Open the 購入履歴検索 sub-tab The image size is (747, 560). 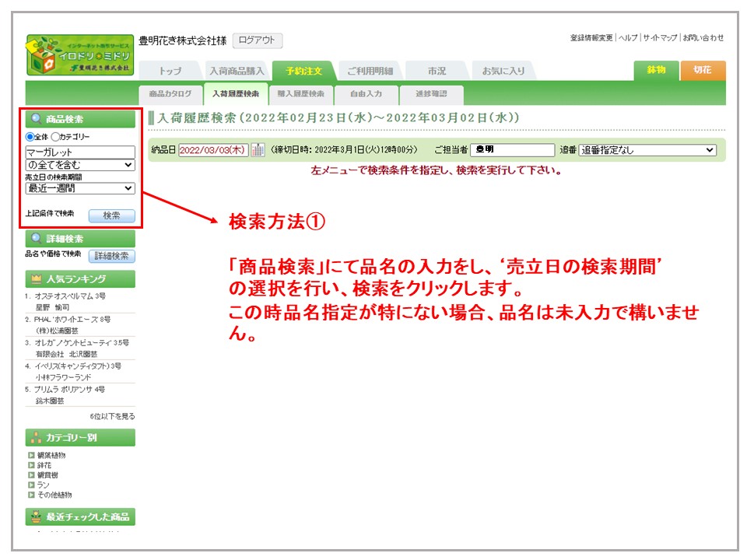pyautogui.click(x=300, y=94)
